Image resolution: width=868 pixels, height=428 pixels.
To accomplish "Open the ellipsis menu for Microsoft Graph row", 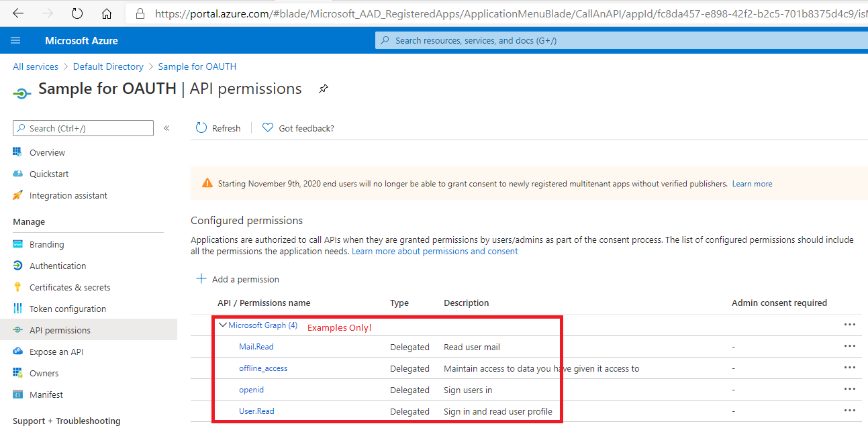I will click(x=850, y=325).
